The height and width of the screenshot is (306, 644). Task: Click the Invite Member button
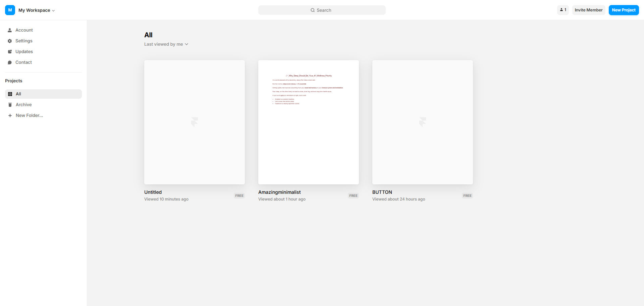[x=589, y=10]
